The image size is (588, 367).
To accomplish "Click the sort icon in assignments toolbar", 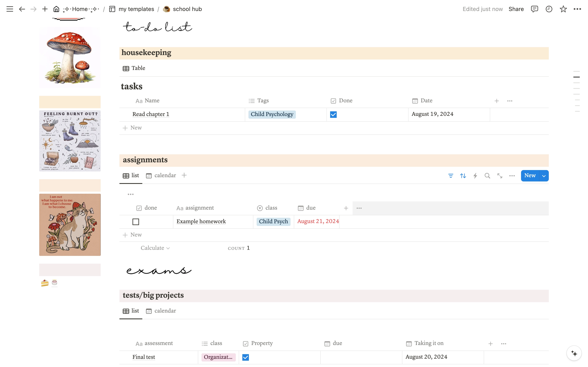I will pyautogui.click(x=463, y=176).
